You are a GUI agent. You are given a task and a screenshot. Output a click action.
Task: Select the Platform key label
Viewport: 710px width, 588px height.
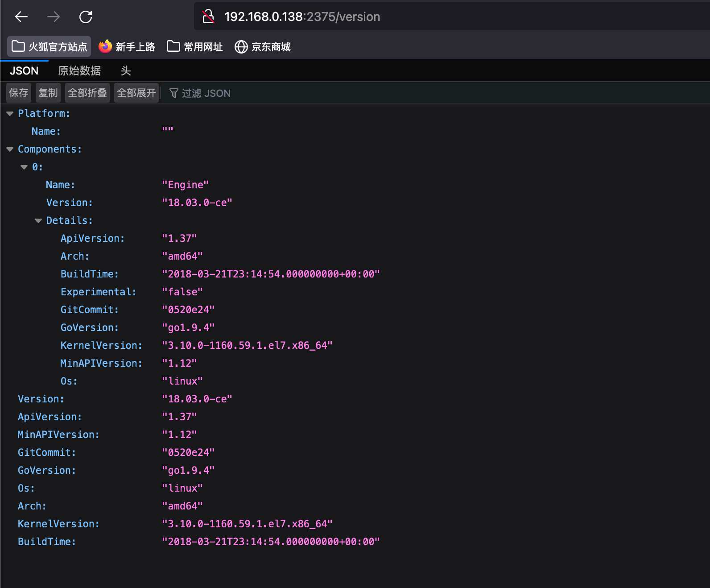point(44,113)
